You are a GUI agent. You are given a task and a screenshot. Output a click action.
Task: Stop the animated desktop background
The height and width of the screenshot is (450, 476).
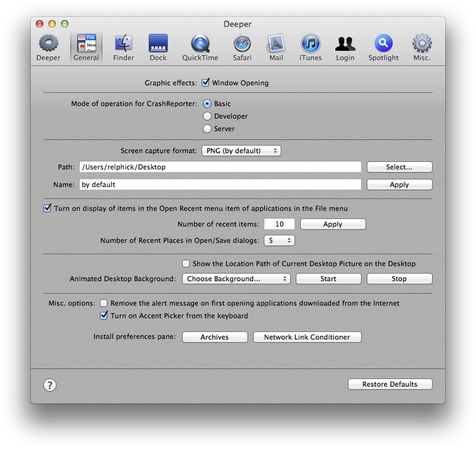(x=399, y=279)
